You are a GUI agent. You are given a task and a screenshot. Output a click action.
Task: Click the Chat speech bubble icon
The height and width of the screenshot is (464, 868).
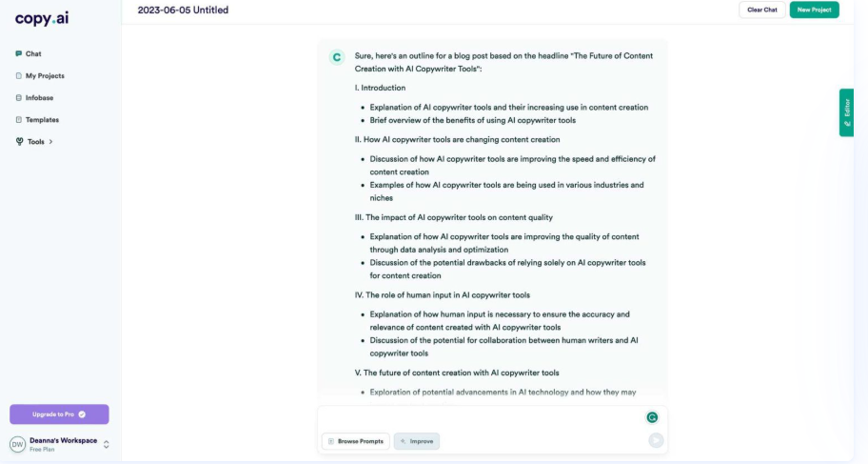pyautogui.click(x=18, y=54)
